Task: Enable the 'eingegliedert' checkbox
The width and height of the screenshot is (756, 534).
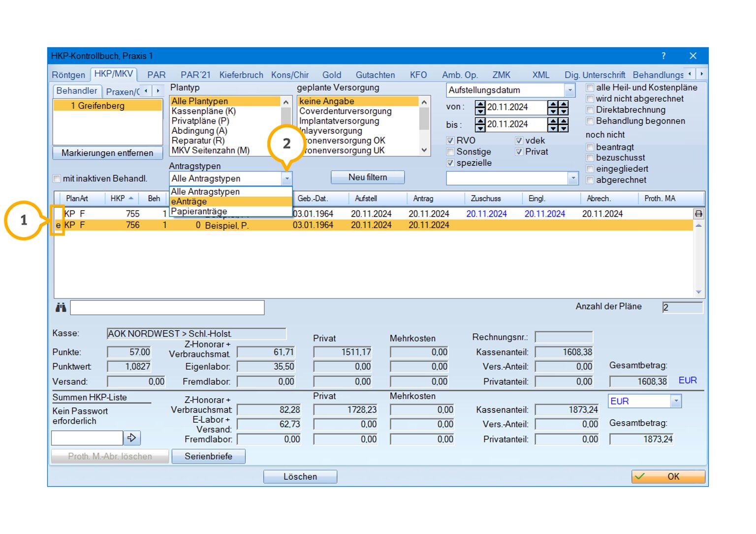Action: coord(590,169)
